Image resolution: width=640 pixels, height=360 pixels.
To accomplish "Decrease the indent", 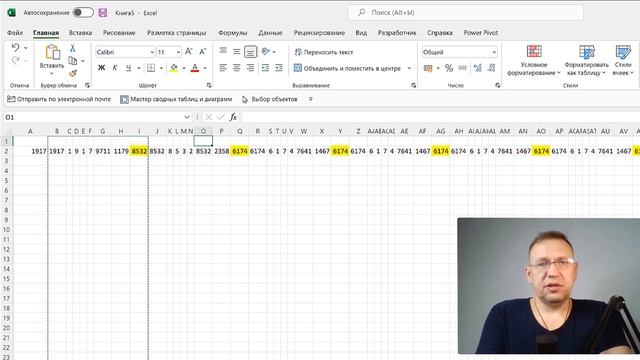I will point(265,68).
